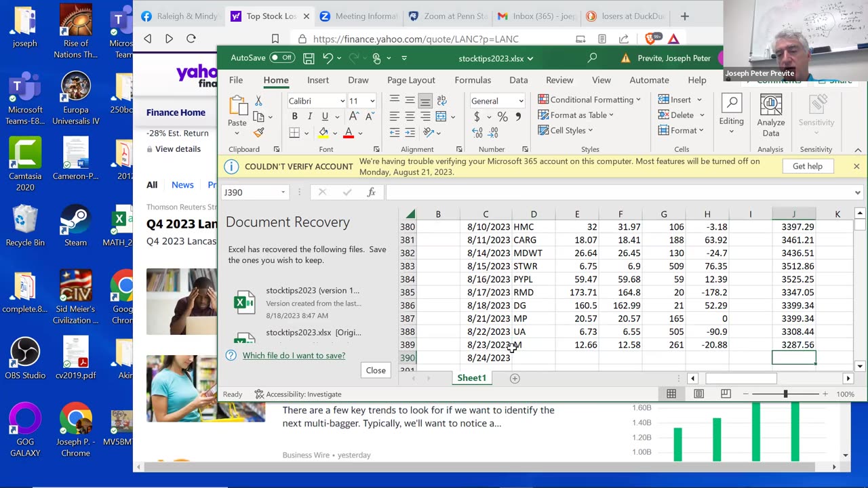This screenshot has width=868, height=488.
Task: Switch to the Insert ribbon tab
Action: (317, 80)
